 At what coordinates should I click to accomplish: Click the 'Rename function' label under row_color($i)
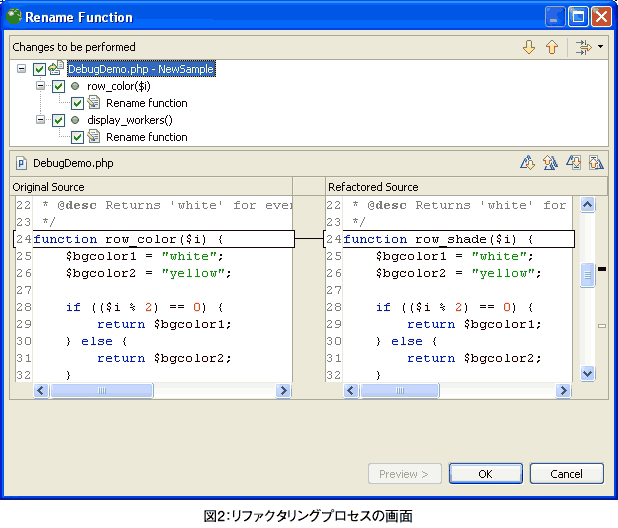click(x=147, y=103)
